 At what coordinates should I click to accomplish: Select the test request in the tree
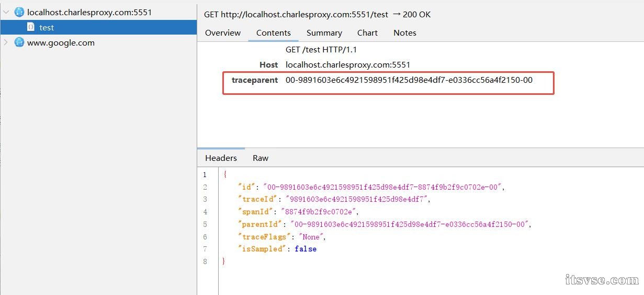pos(47,28)
